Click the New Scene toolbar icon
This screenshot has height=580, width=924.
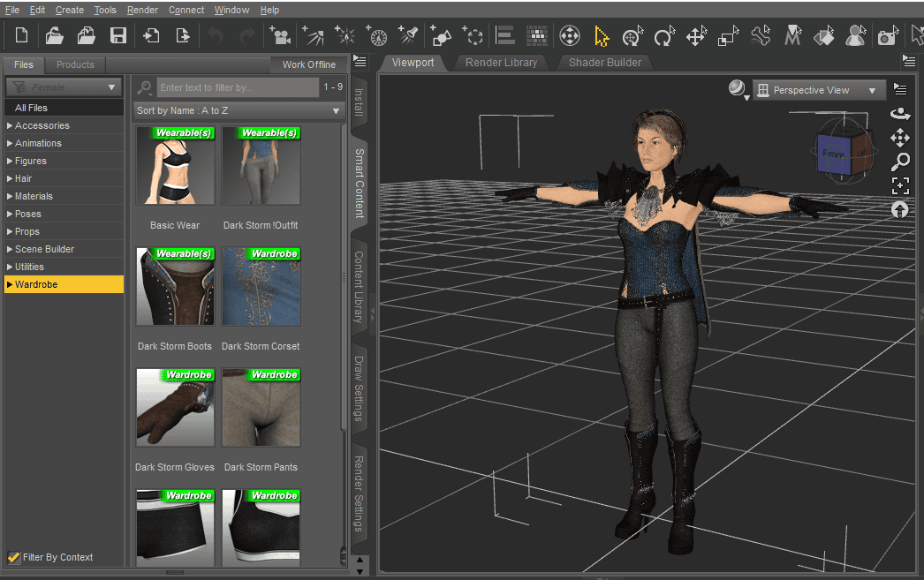coord(22,36)
